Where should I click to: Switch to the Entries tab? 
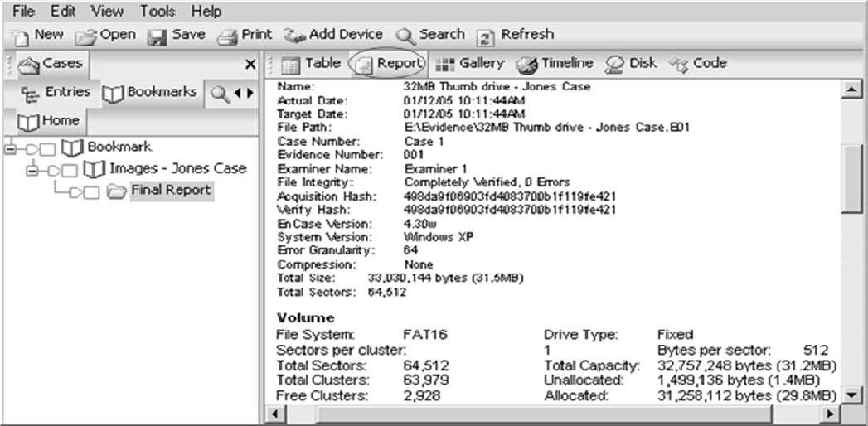coord(56,92)
